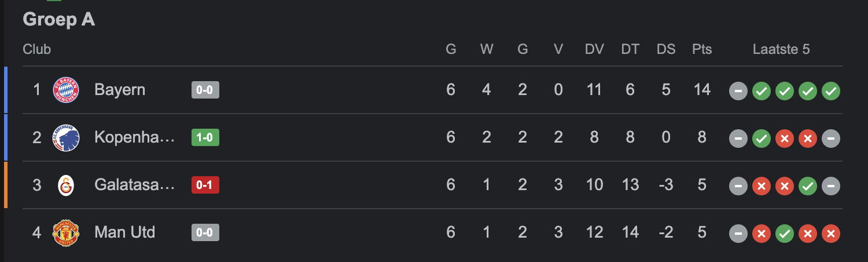868x262 pixels.
Task: Click Kopenhagen's green win icon
Action: (762, 139)
